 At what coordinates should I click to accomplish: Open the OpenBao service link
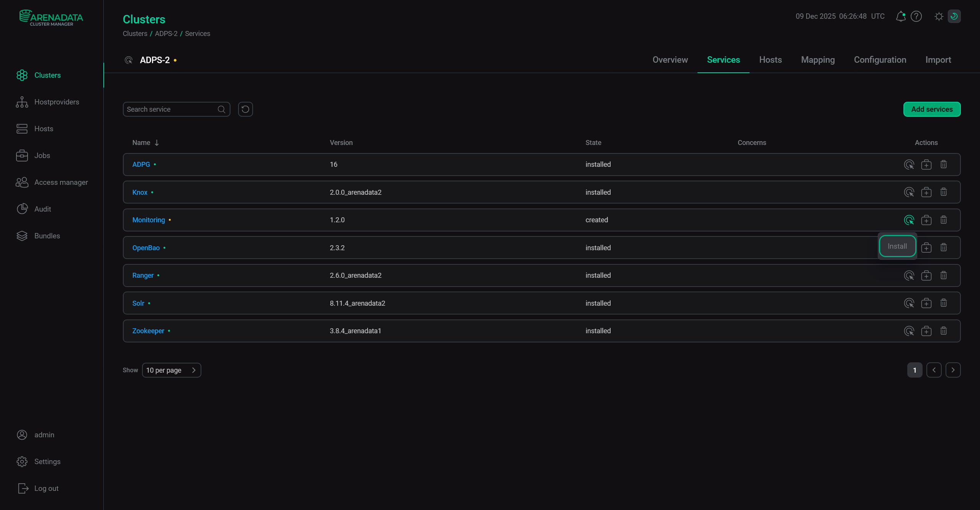[146, 248]
